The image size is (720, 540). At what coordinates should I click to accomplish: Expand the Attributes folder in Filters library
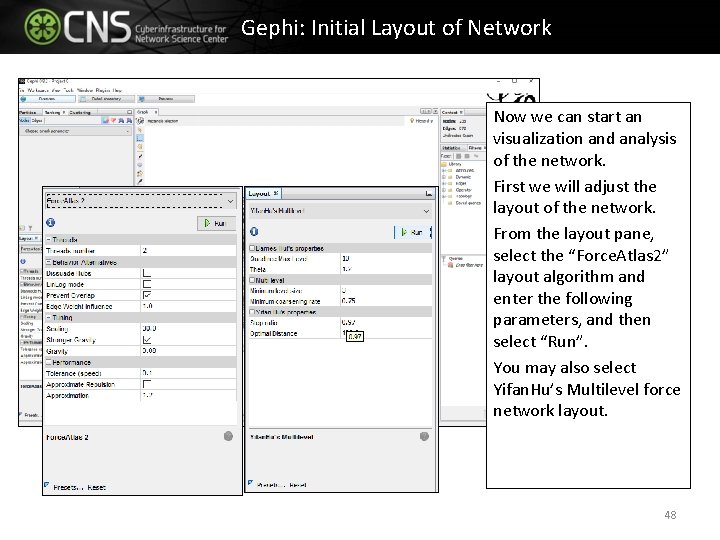pyautogui.click(x=444, y=170)
